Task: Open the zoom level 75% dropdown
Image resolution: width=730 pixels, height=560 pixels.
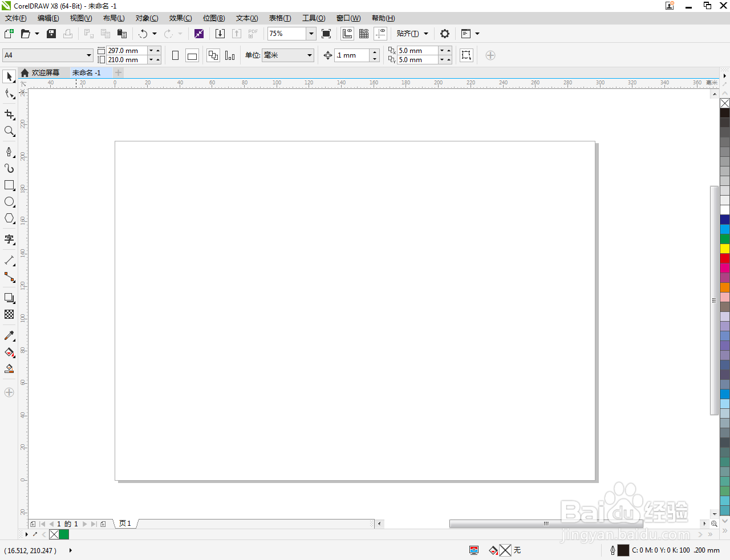Action: coord(311,34)
